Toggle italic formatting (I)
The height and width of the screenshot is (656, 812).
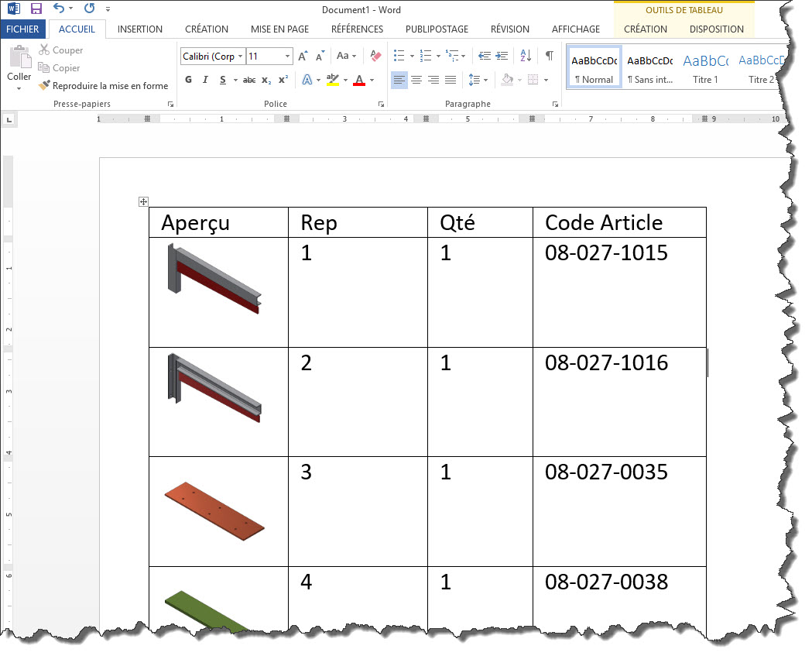tap(205, 80)
